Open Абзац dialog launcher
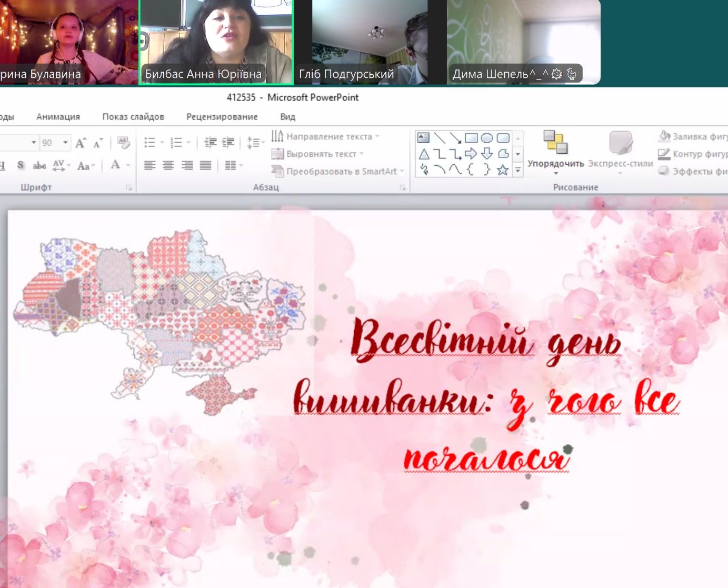The height and width of the screenshot is (588, 728). 403,188
